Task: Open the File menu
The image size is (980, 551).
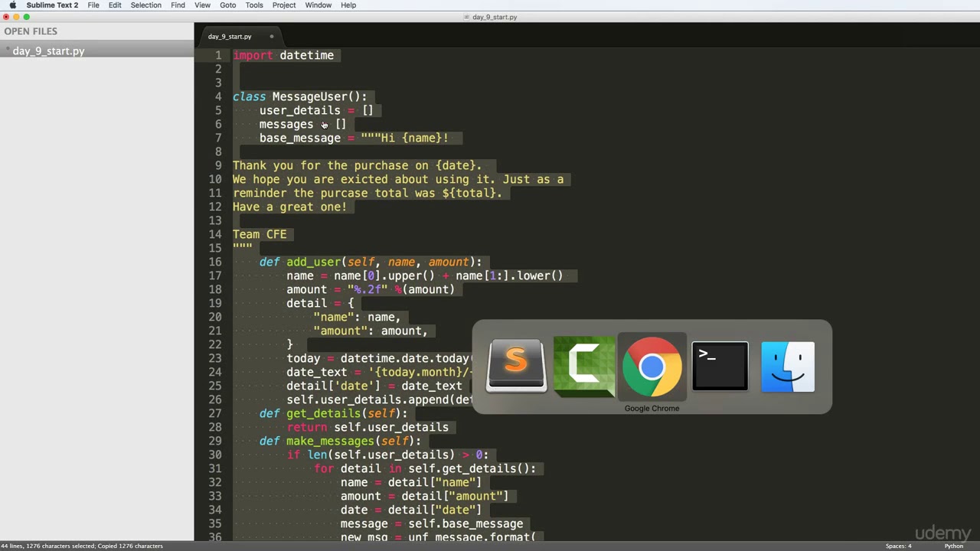Action: (x=93, y=5)
